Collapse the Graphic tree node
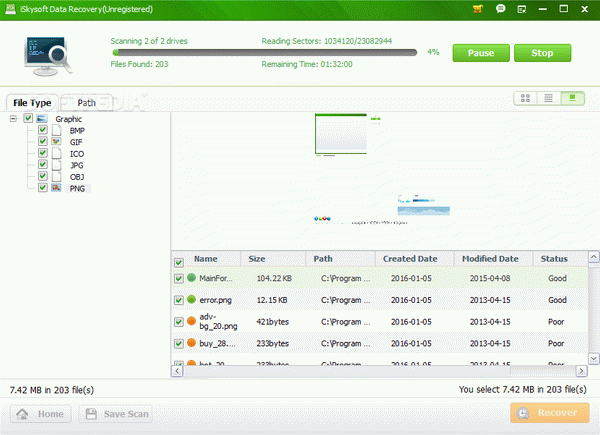This screenshot has height=435, width=600. coord(13,118)
